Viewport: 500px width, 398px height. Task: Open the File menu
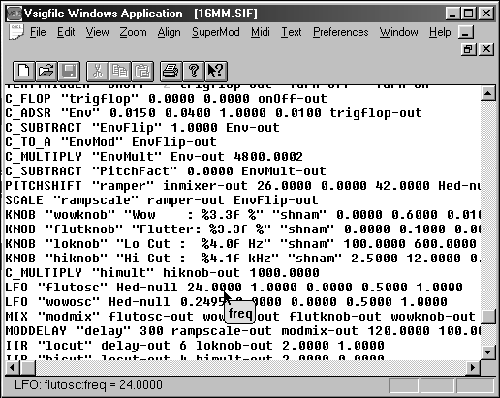pos(38,32)
